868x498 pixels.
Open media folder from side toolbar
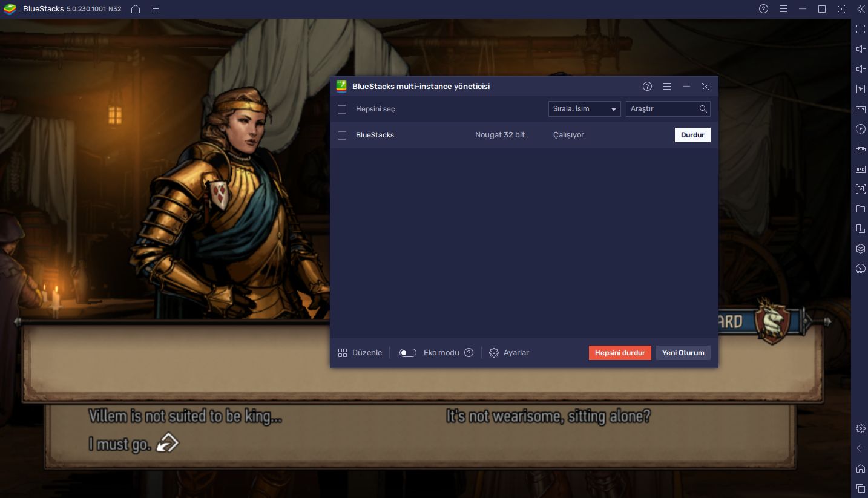coord(861,209)
